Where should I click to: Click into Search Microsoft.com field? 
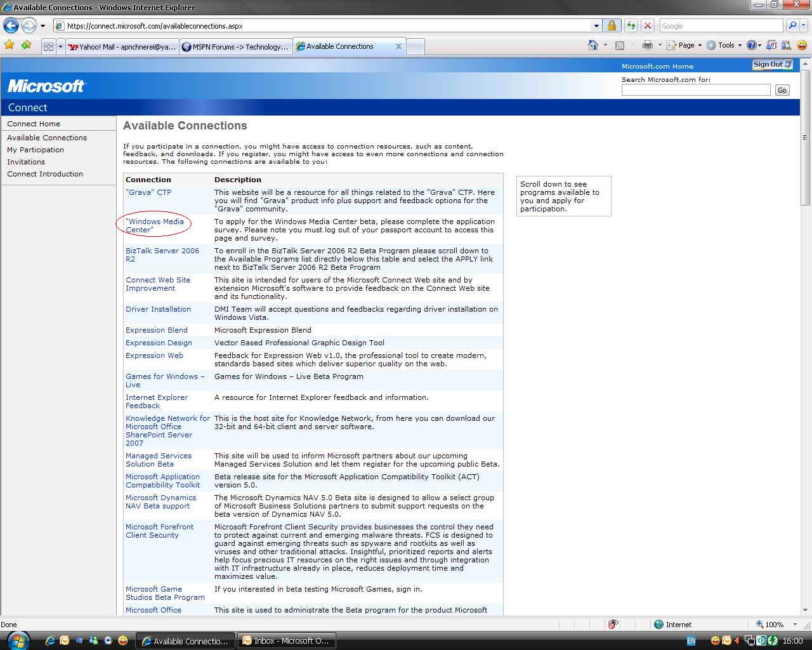coord(696,90)
